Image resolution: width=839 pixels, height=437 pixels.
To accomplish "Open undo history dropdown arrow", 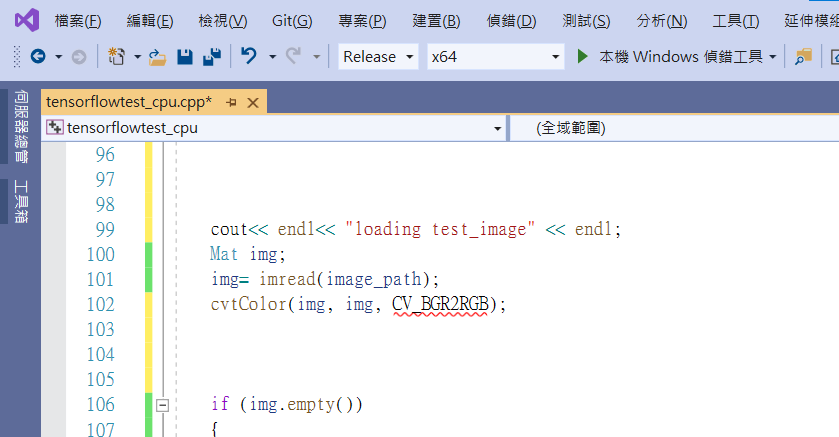I will coord(272,57).
